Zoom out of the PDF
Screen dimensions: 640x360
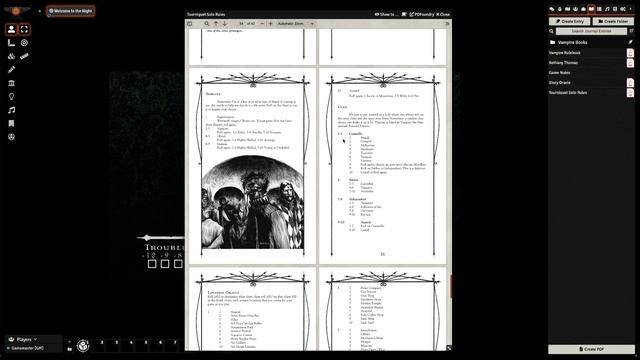262,24
